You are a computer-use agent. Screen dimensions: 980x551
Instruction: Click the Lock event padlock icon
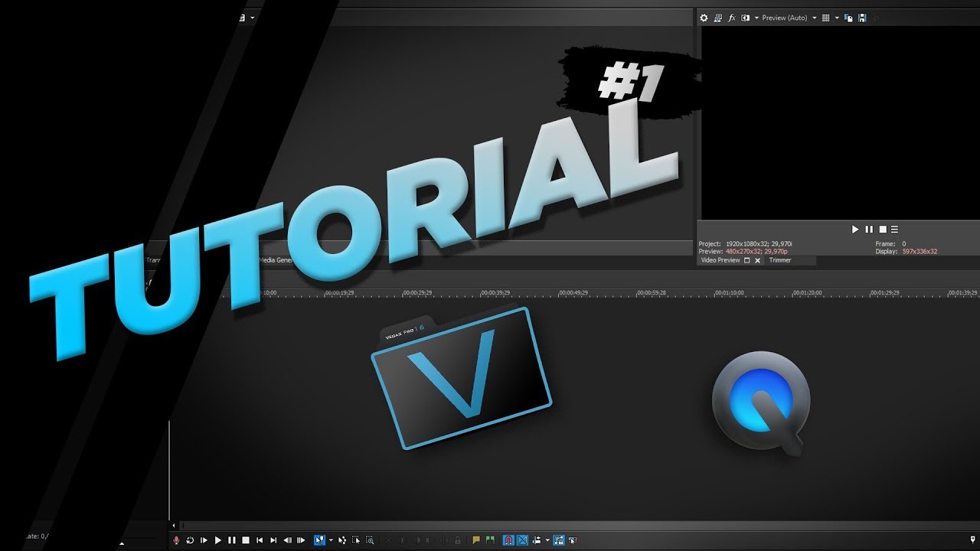point(458,540)
